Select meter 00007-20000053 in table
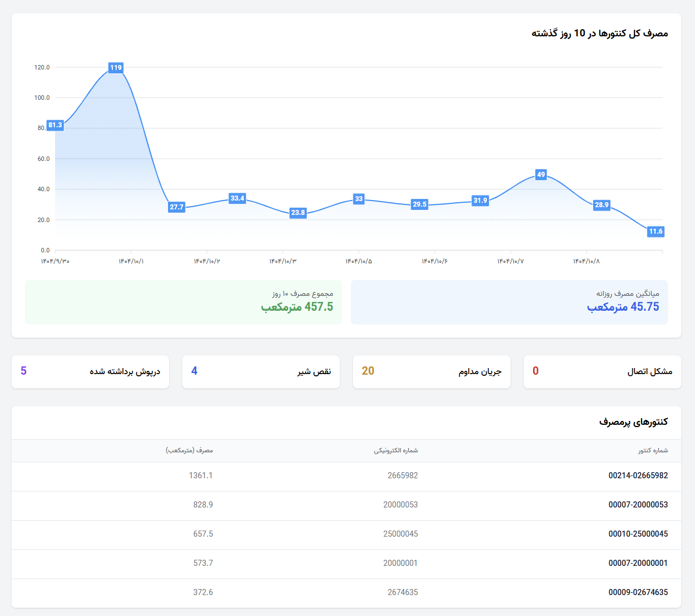Screen dimensions: 695x616 pyautogui.click(x=638, y=505)
